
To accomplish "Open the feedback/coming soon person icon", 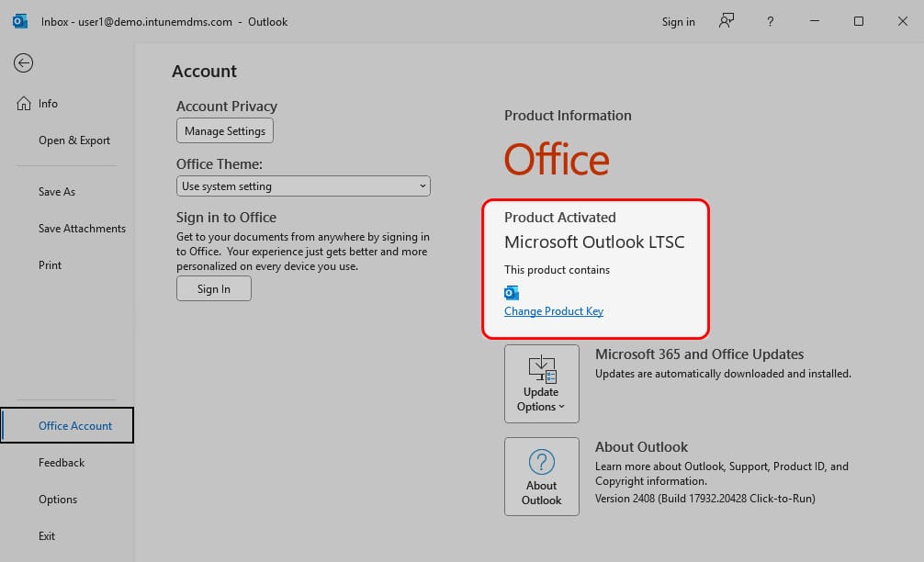I will pos(727,21).
